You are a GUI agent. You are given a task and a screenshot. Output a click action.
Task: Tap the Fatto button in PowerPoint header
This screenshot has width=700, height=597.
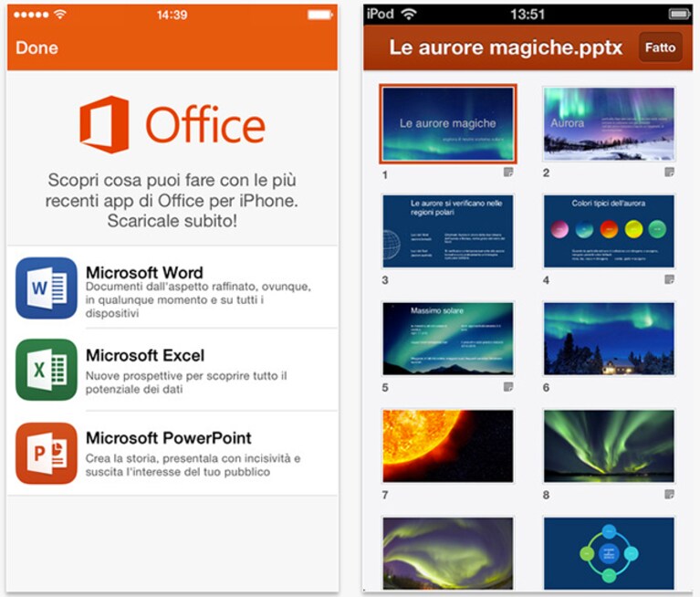tap(660, 47)
